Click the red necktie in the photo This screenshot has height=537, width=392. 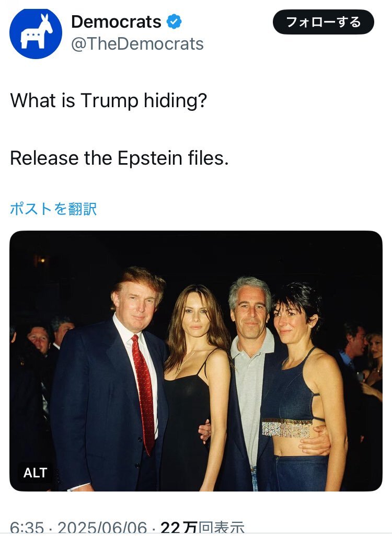(144, 394)
